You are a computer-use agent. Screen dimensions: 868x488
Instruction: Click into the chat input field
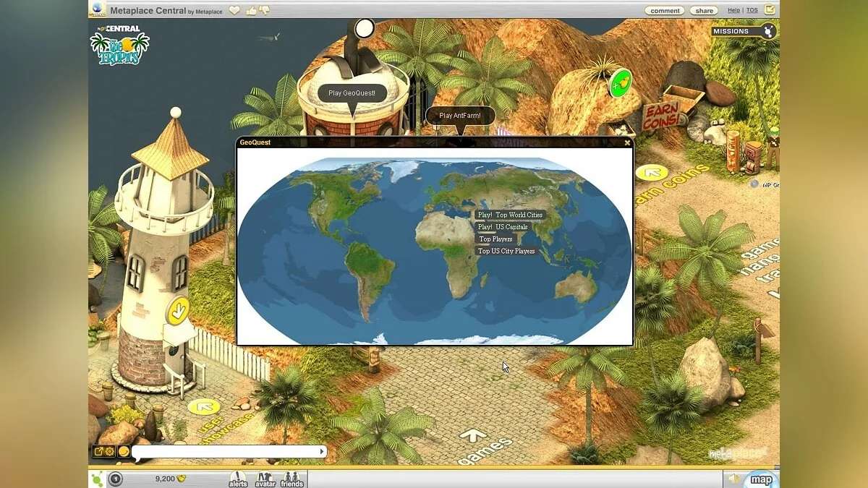(x=225, y=452)
